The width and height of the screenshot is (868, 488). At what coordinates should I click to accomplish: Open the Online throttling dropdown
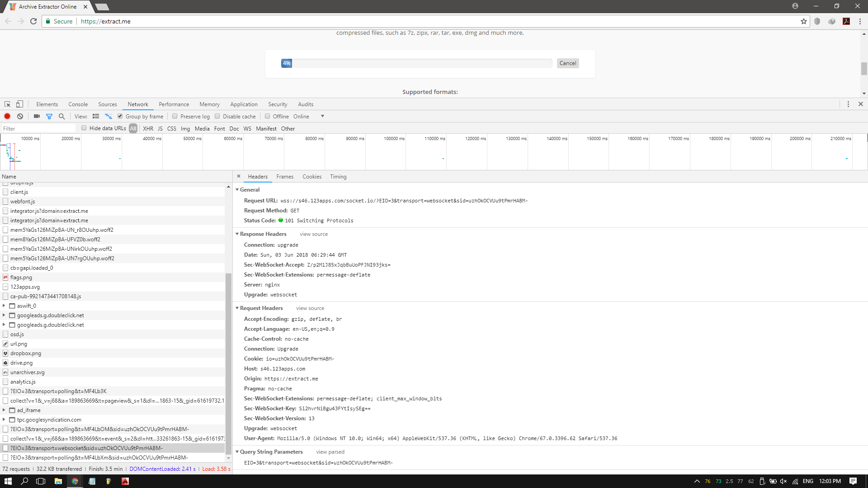pyautogui.click(x=322, y=116)
